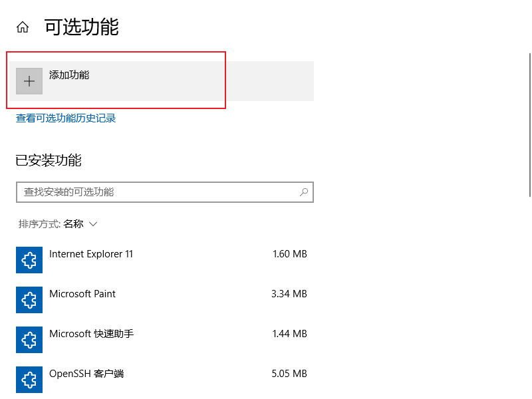The height and width of the screenshot is (399, 532).
Task: Click the home icon beside 可选功能
Action: (x=23, y=27)
